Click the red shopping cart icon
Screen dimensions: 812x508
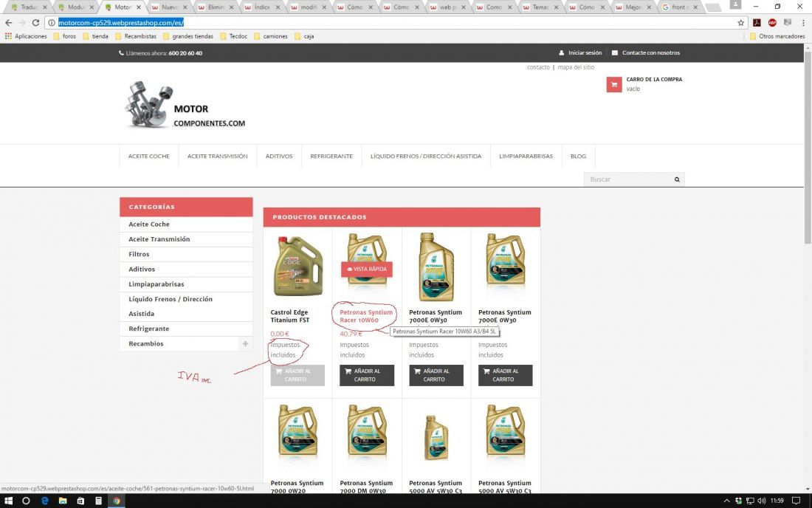point(614,84)
